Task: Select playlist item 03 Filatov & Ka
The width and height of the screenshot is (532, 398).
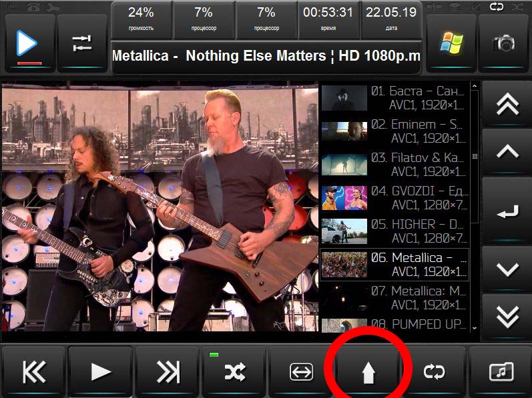Action: tap(394, 164)
